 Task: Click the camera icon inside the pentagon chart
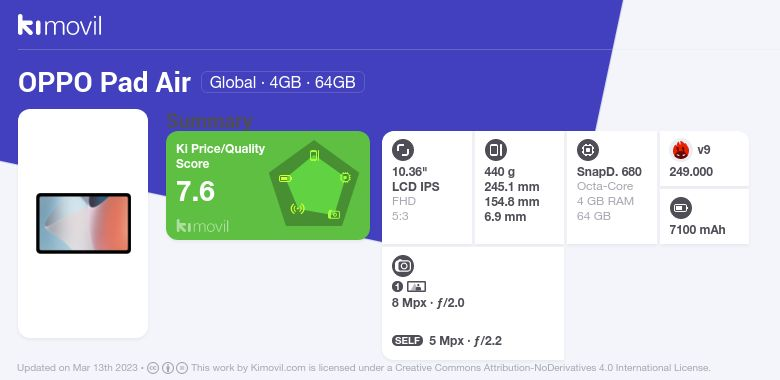[x=334, y=214]
